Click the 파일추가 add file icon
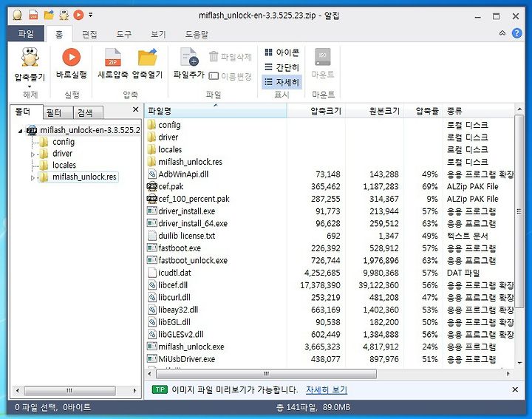532x419 pixels. 189,57
